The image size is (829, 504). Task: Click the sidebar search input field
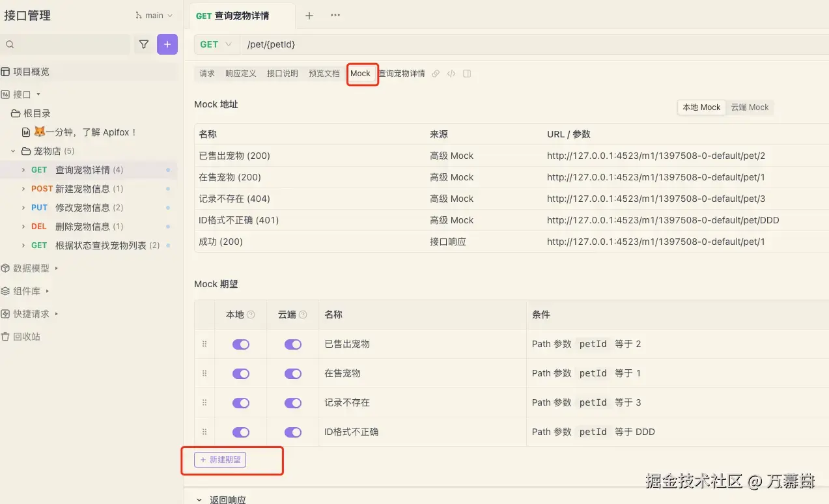point(65,44)
